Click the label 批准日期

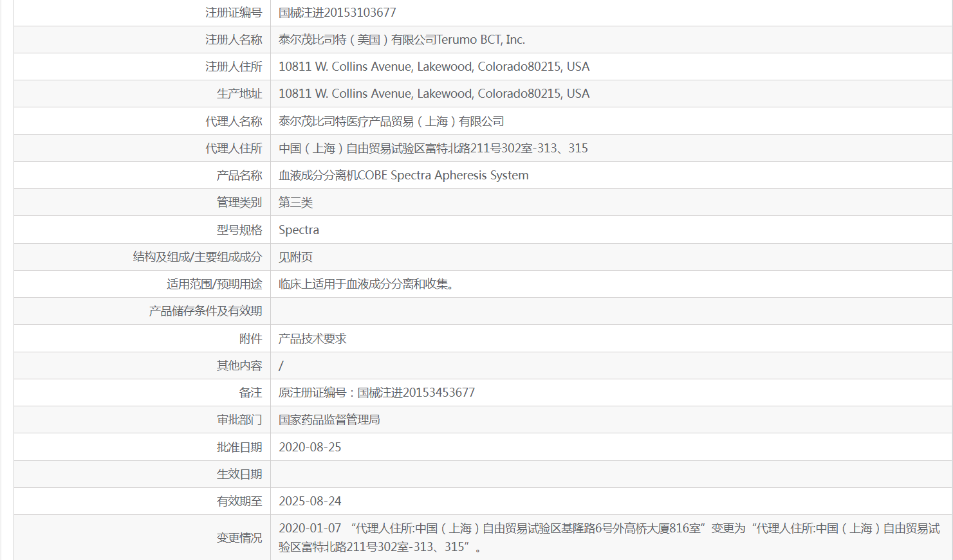point(239,447)
